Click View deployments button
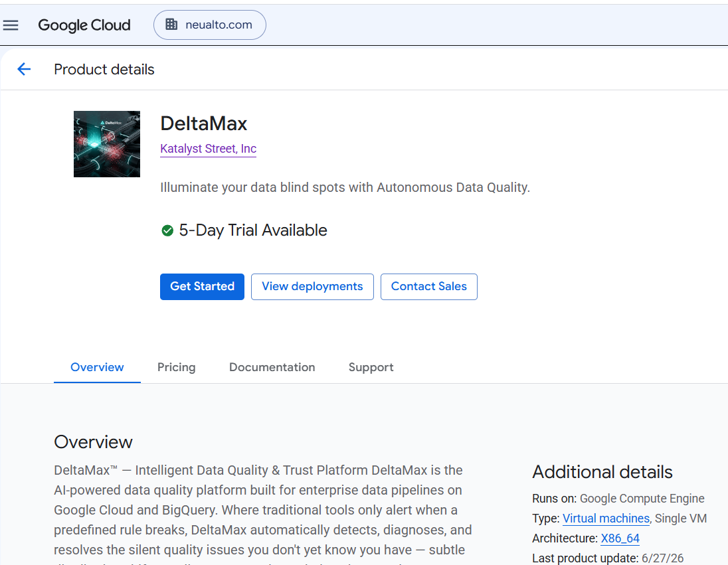The width and height of the screenshot is (728, 565). (312, 286)
